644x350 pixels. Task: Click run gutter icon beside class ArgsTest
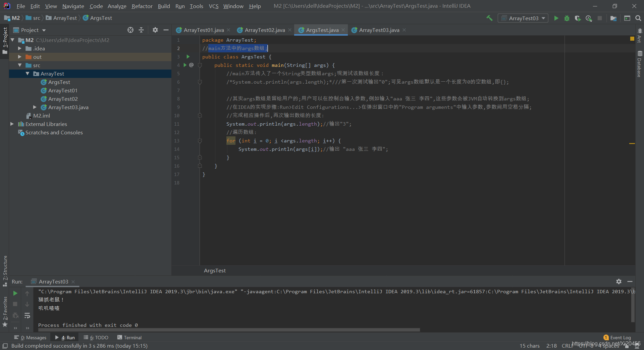click(188, 56)
